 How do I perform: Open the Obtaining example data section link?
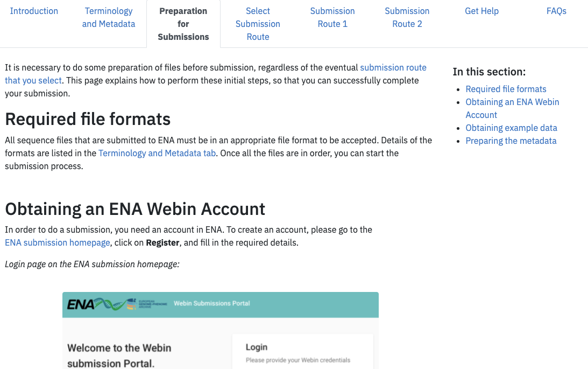click(x=511, y=128)
